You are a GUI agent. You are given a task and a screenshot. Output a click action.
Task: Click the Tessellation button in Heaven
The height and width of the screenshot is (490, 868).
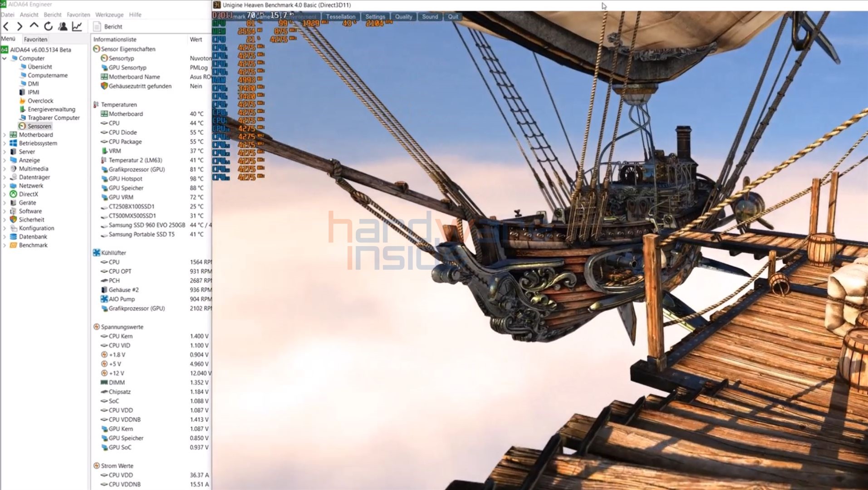(x=340, y=17)
